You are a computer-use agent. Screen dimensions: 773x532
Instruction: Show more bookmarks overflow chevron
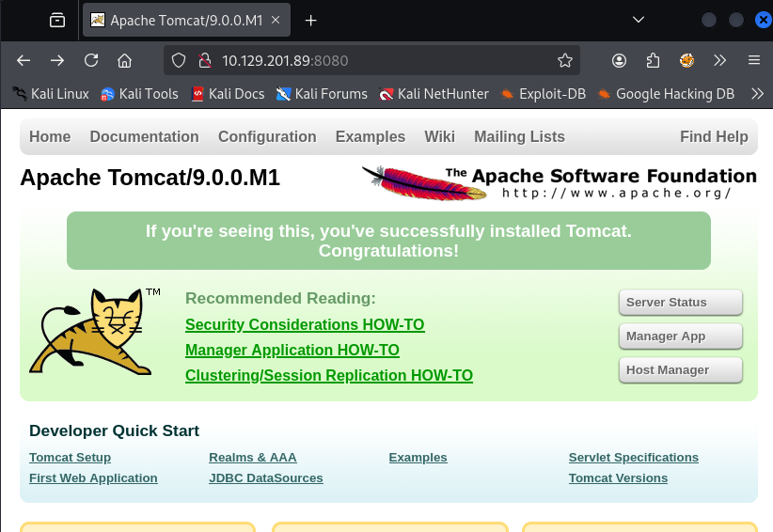(x=757, y=93)
